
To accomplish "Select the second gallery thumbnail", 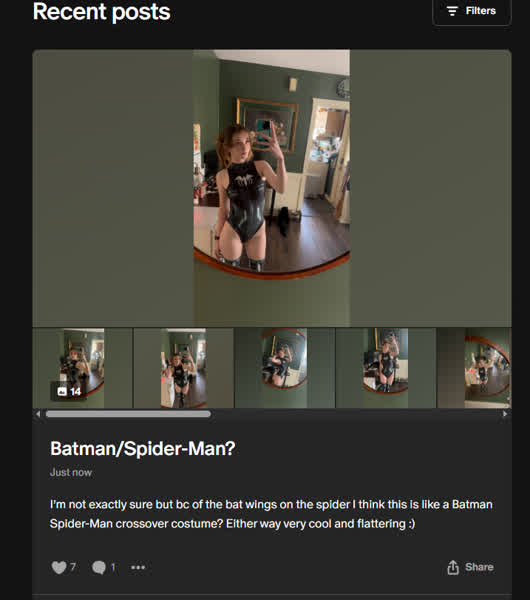I will tap(184, 368).
